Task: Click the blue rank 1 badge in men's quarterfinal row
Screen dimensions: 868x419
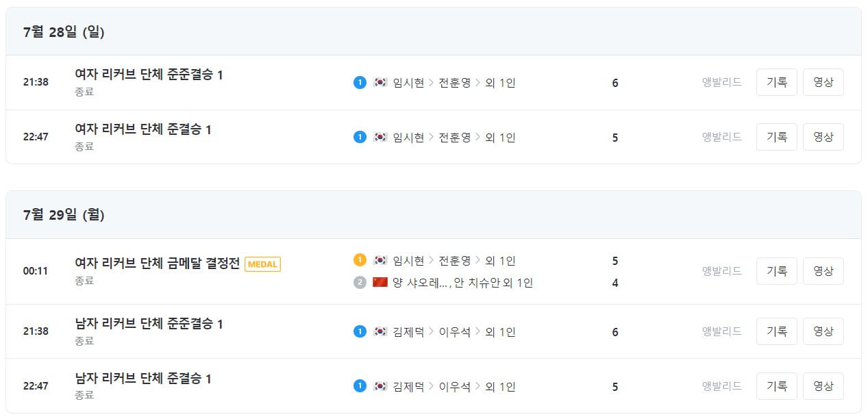Action: 359,331
